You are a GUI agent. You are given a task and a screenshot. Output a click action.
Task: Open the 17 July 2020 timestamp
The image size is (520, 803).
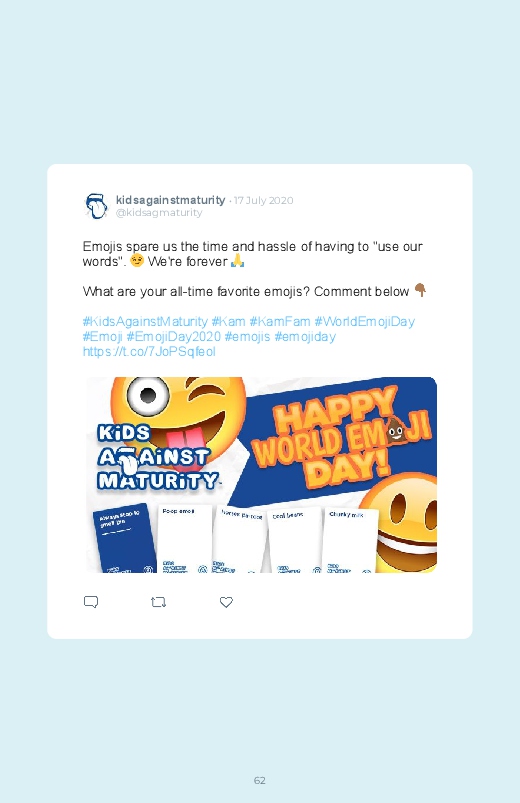point(263,200)
